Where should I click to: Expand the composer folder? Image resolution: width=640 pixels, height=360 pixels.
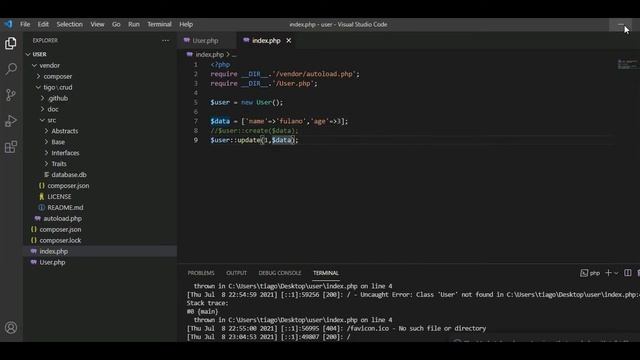(38, 76)
